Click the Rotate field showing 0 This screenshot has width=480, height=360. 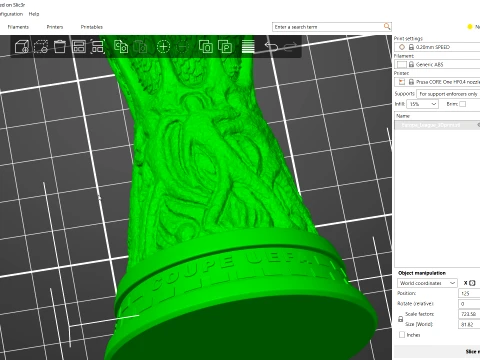pos(469,304)
